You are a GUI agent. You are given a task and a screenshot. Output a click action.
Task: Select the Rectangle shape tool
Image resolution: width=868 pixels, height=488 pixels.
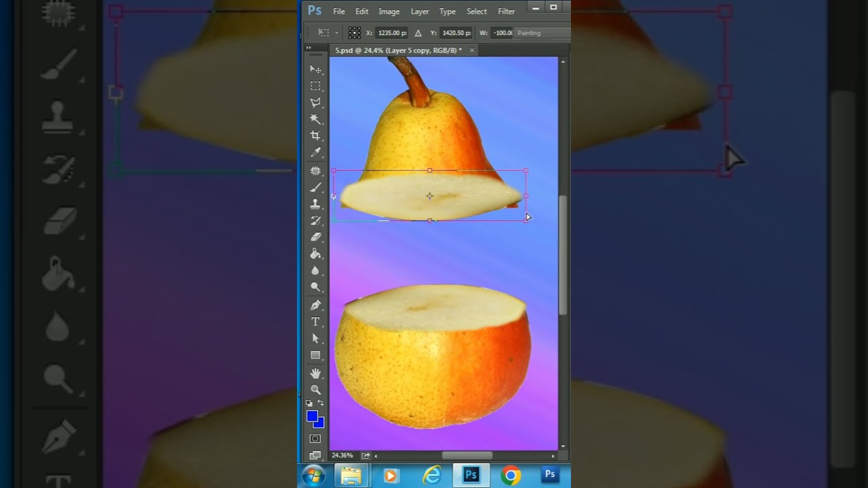click(315, 355)
